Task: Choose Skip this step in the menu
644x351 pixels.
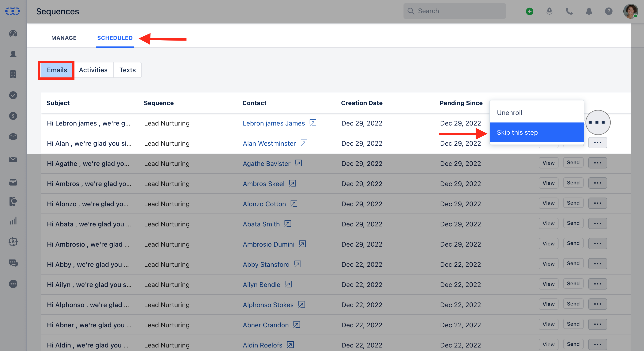Action: (x=537, y=132)
